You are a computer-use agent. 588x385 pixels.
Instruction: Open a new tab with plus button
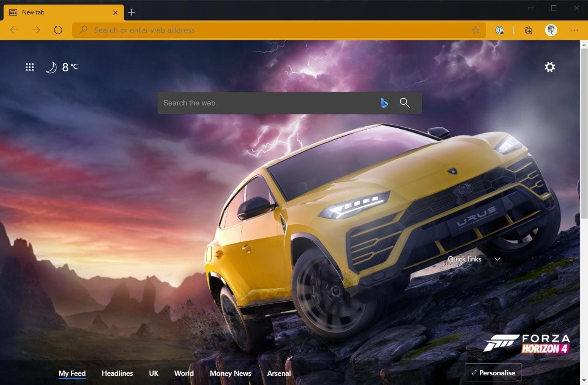click(x=131, y=12)
